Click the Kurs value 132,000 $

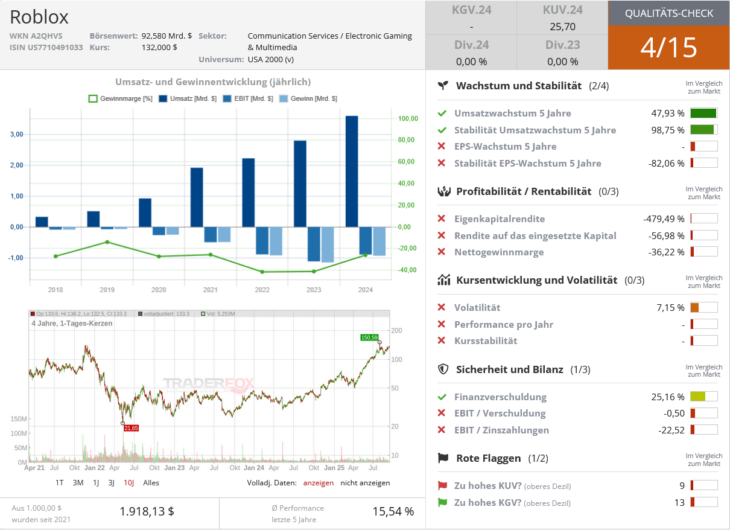click(159, 48)
